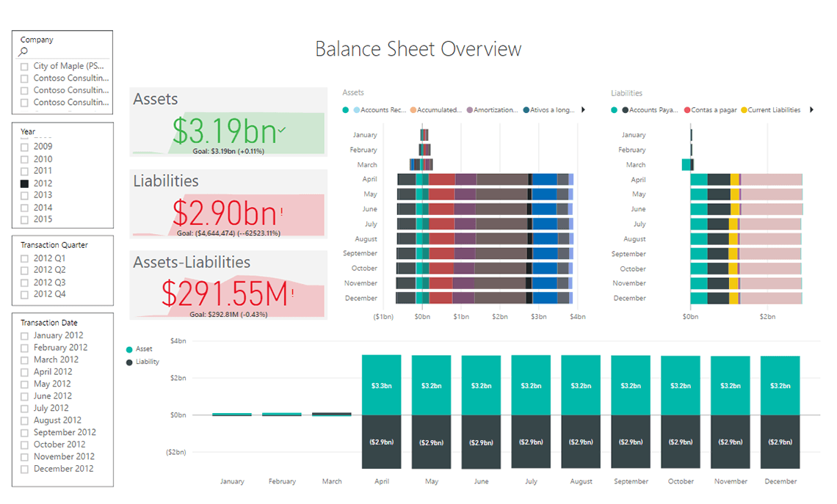
Task: Click the Company slicer header
Action: tap(37, 40)
